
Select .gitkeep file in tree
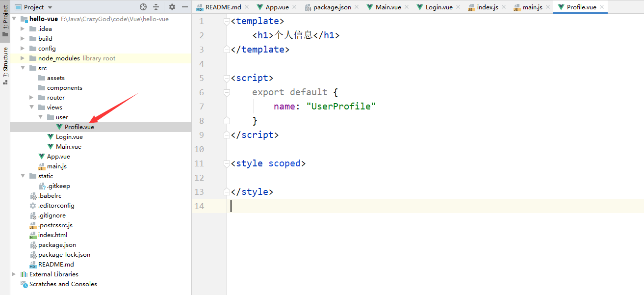click(58, 186)
